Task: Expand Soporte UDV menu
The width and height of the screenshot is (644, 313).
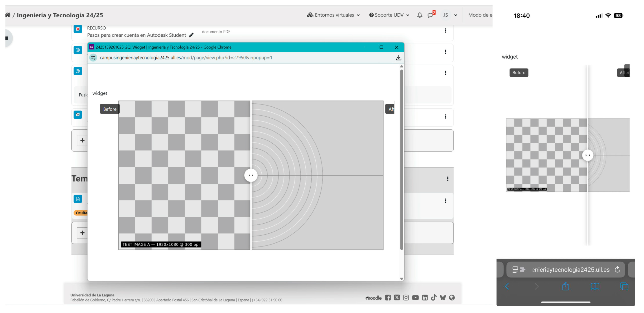Action: tap(389, 15)
